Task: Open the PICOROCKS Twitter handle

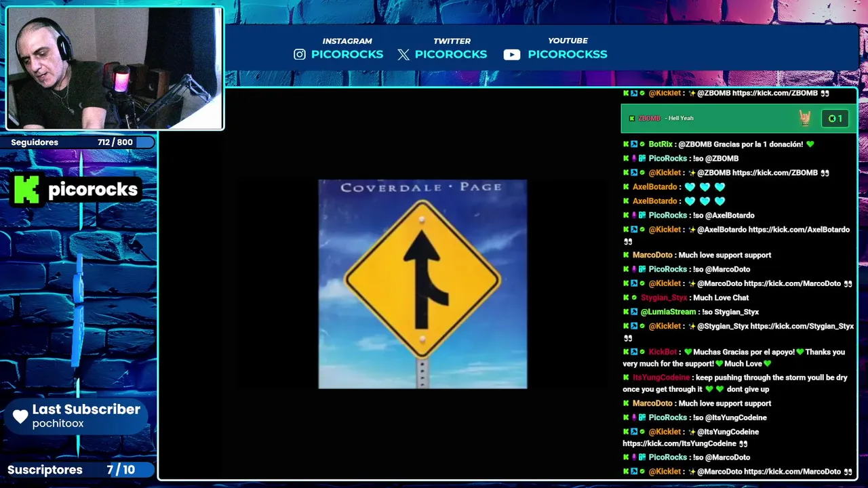Action: [x=451, y=54]
